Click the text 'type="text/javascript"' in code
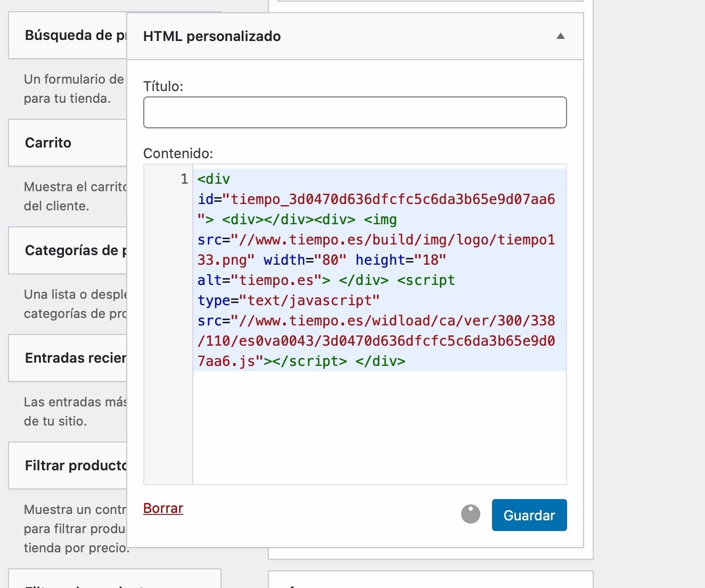 289,300
